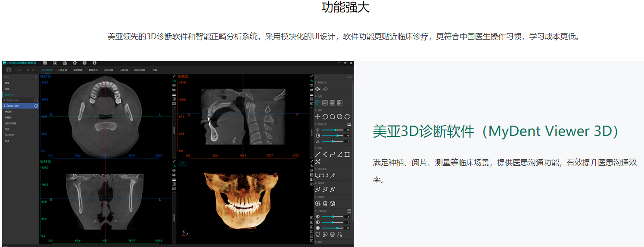Viewport: 644px width, 247px height.
Task: Collapse the left sidebar with the double arrow
Action: point(36,77)
